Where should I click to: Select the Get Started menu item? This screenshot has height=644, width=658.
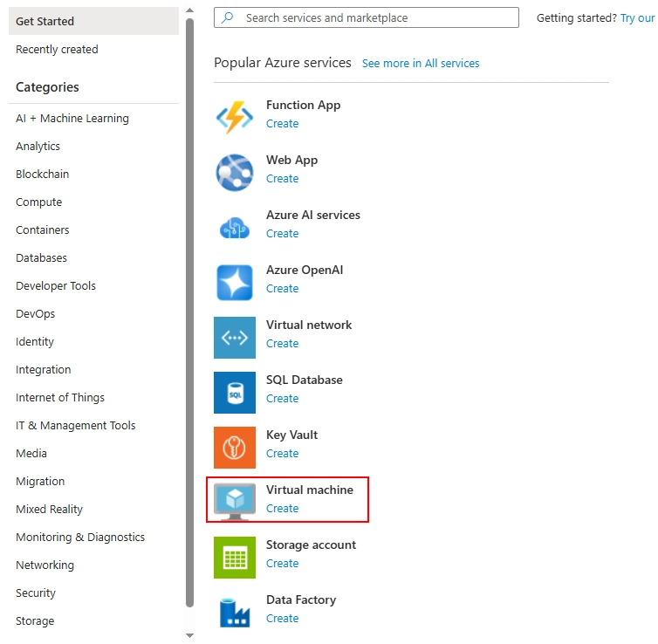pyautogui.click(x=93, y=21)
